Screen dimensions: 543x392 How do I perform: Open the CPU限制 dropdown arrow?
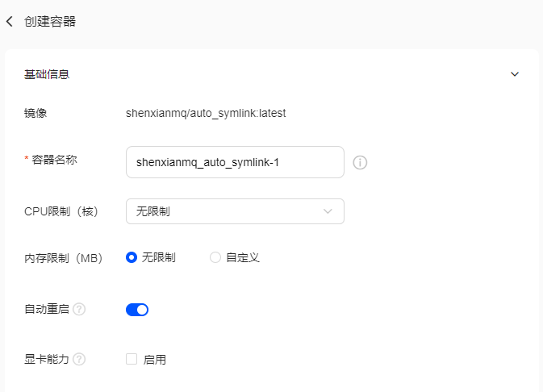click(x=328, y=211)
